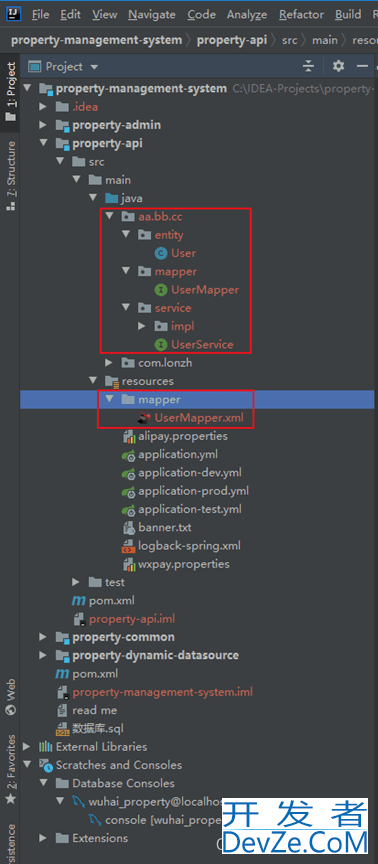
Task: Click the main breadcrumb
Action: click(325, 40)
